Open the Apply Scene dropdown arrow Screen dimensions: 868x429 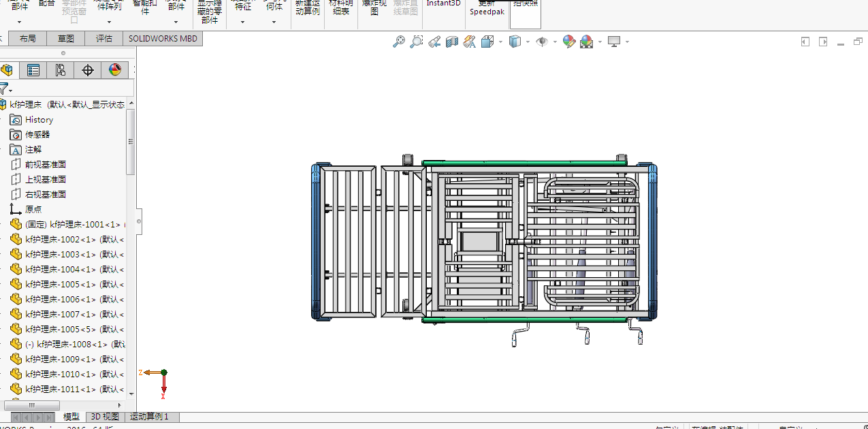600,42
